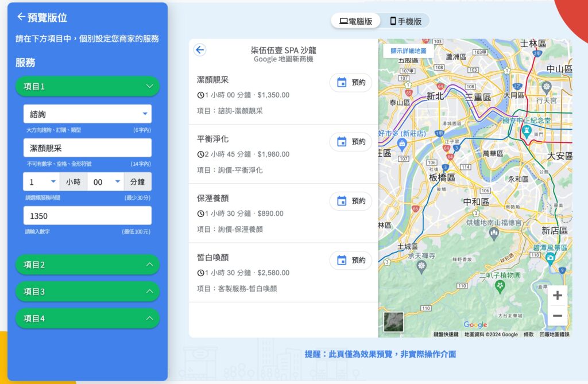Open the hours dropdown showing 1
588x384 pixels.
point(41,182)
